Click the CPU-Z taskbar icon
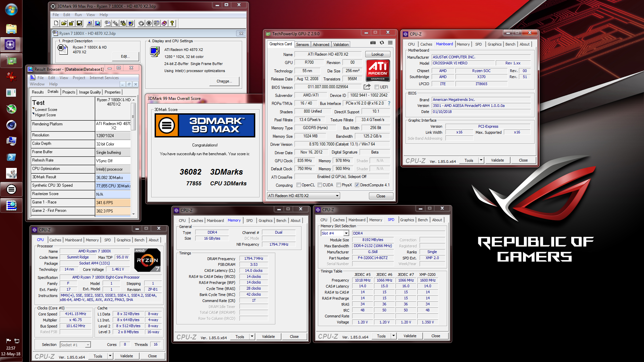This screenshot has width=644, height=362. click(10, 45)
